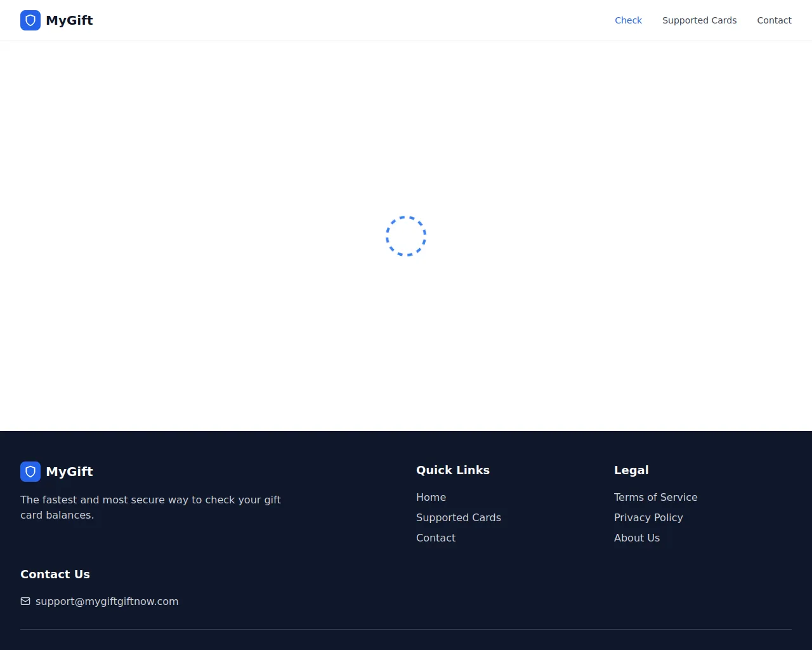Open the Home link in Quick Links
812x650 pixels.
point(431,497)
